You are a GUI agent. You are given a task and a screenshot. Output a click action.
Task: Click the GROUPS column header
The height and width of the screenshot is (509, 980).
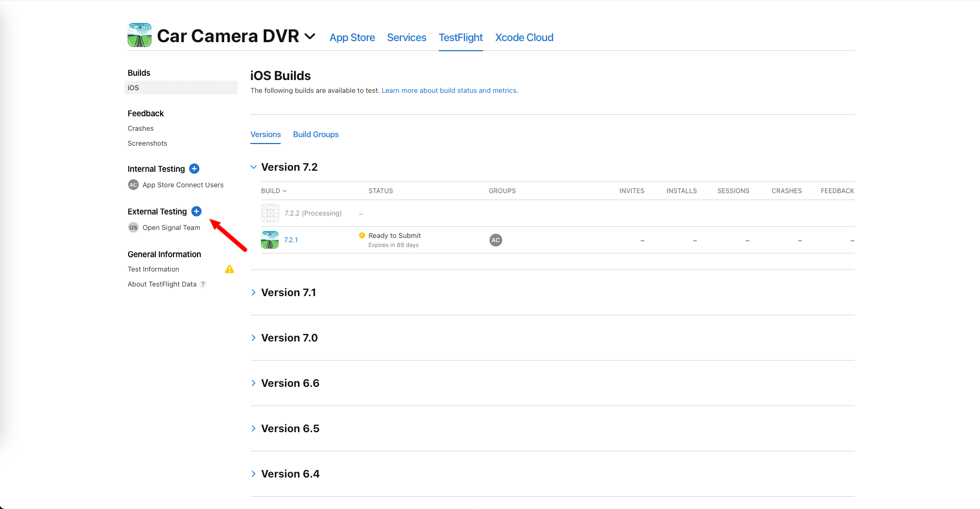pyautogui.click(x=502, y=191)
